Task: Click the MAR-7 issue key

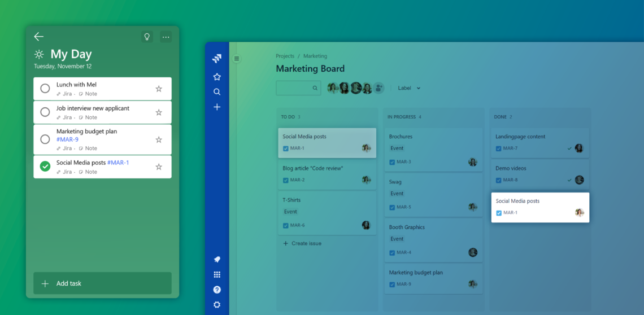Action: [511, 148]
